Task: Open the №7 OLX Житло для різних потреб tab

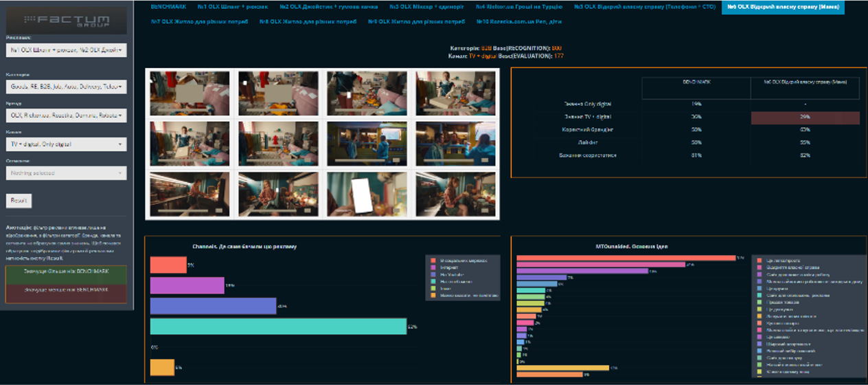Action: (199, 21)
